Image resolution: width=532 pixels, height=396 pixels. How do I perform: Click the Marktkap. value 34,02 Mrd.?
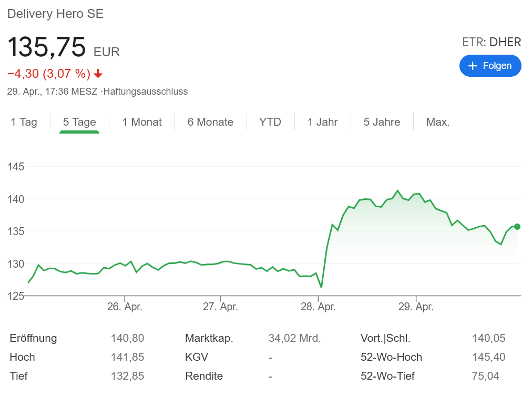click(294, 338)
